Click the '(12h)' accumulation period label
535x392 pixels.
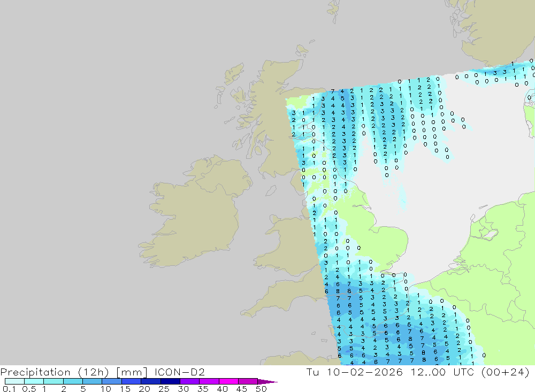point(94,372)
